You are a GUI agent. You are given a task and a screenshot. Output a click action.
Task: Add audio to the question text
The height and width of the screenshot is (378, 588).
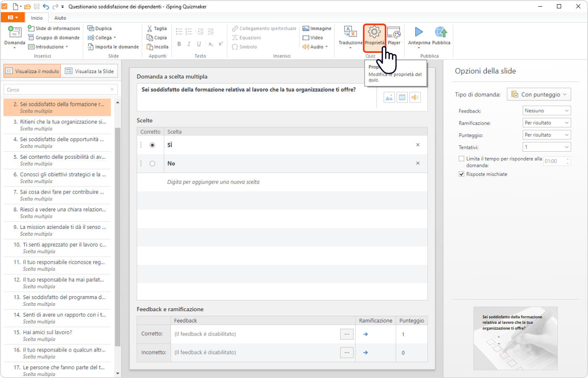415,97
